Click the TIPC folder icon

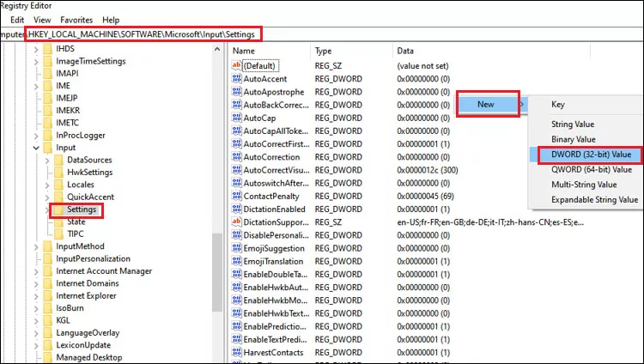59,234
